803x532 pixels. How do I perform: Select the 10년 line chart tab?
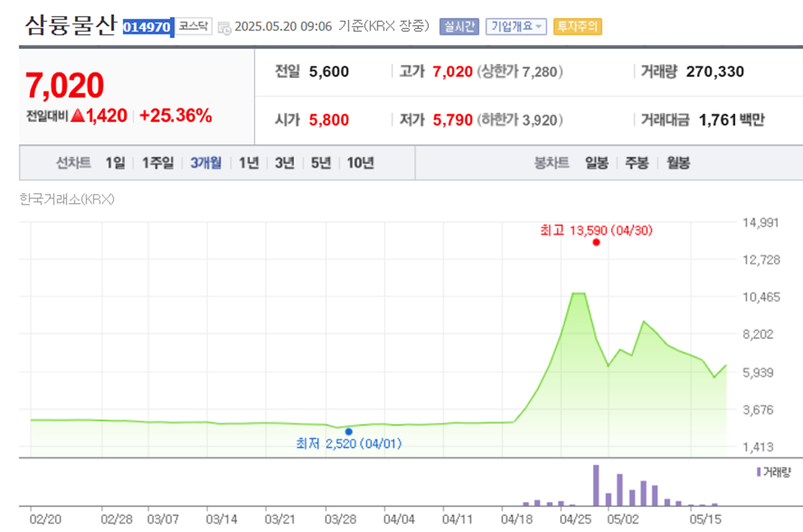click(x=360, y=163)
